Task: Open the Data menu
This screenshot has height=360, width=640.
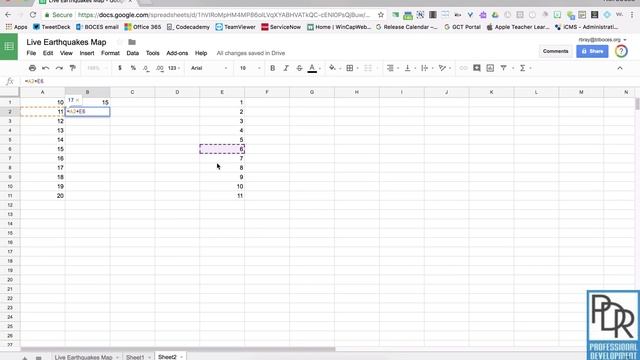Action: [133, 53]
